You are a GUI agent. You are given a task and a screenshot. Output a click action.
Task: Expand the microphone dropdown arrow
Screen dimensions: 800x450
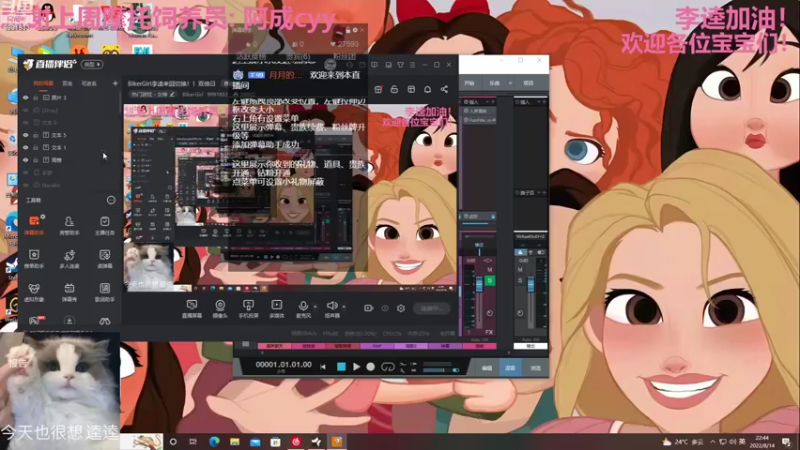point(315,307)
